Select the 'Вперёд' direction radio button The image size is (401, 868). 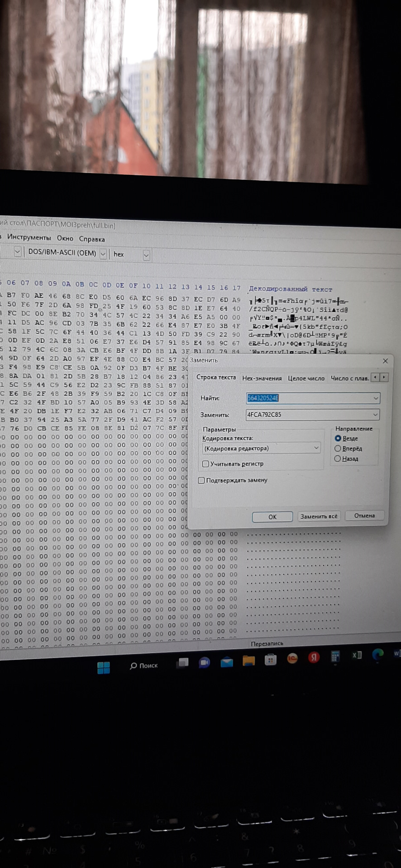pos(338,448)
